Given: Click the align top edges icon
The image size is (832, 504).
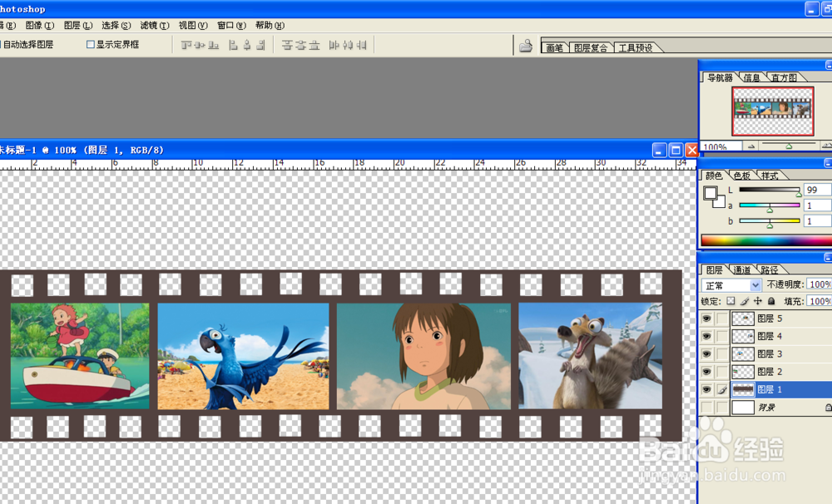Looking at the screenshot, I should coord(186,45).
